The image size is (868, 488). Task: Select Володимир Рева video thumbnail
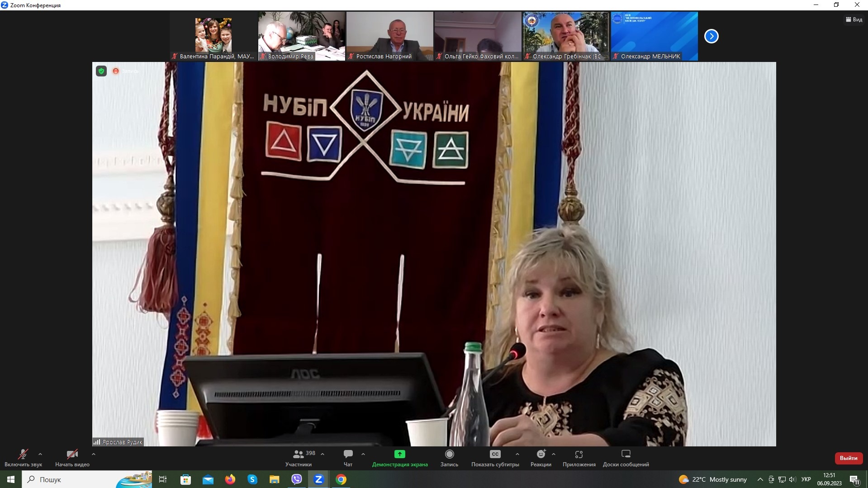[x=301, y=36]
